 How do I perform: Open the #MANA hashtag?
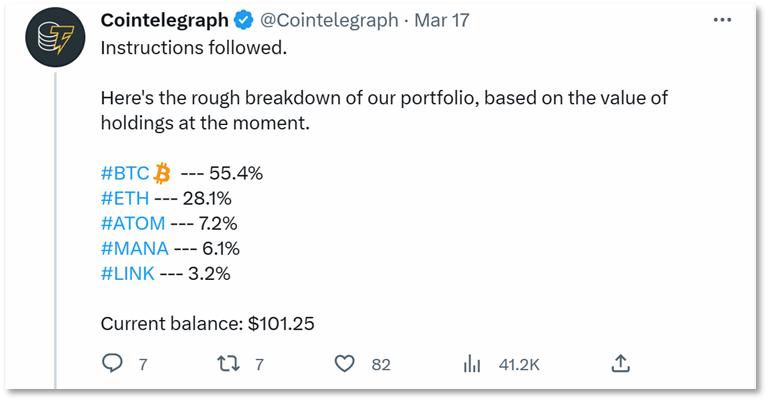pyautogui.click(x=135, y=249)
